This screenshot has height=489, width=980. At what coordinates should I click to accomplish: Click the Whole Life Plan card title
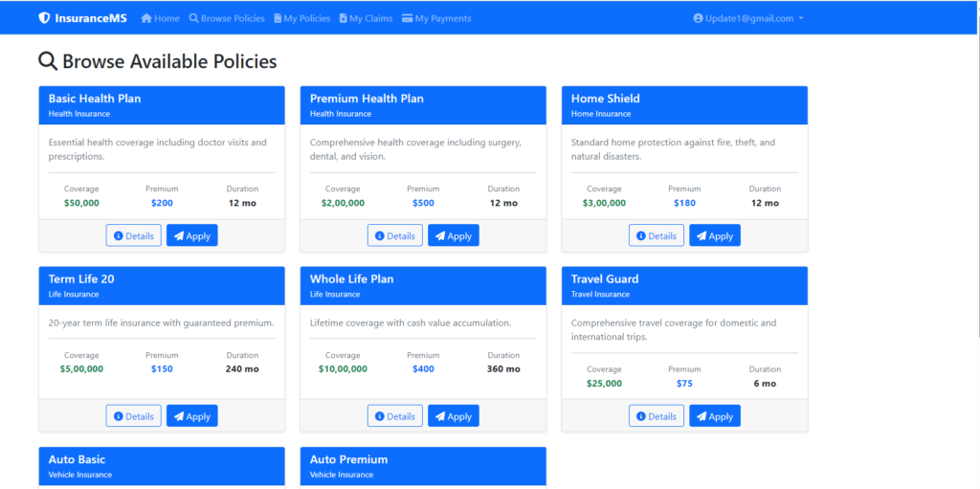click(x=352, y=279)
